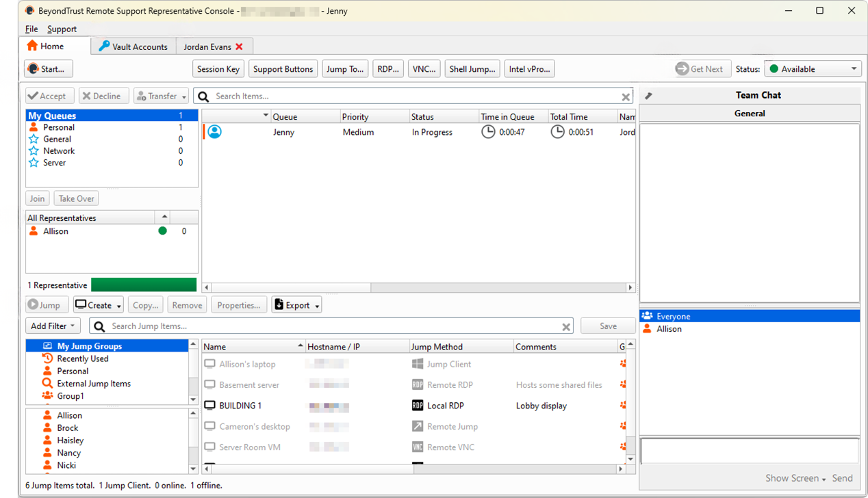This screenshot has width=868, height=498.
Task: Select the Everyone chat group
Action: [x=673, y=317]
